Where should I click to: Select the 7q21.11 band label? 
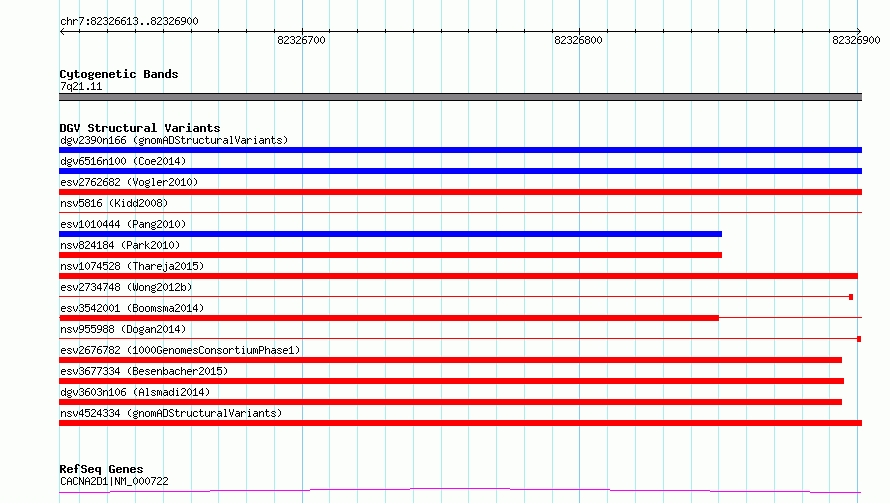point(81,86)
